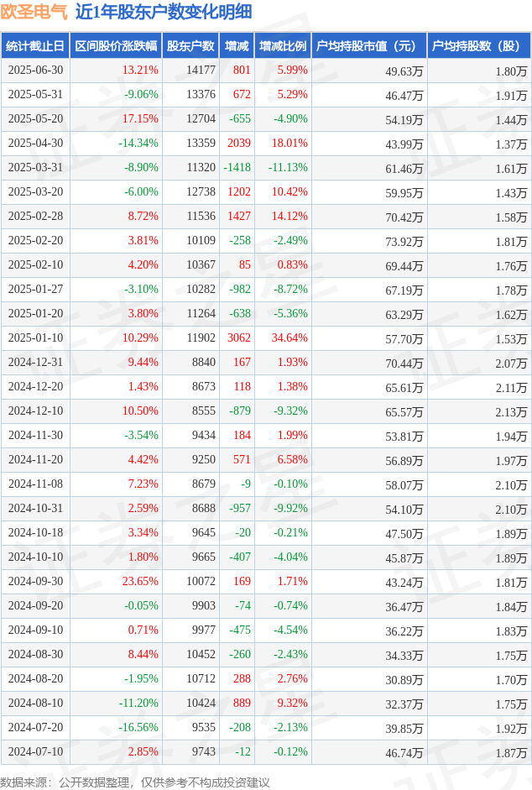Click the 统计截止日 column header
The width and height of the screenshot is (532, 790).
click(x=35, y=46)
